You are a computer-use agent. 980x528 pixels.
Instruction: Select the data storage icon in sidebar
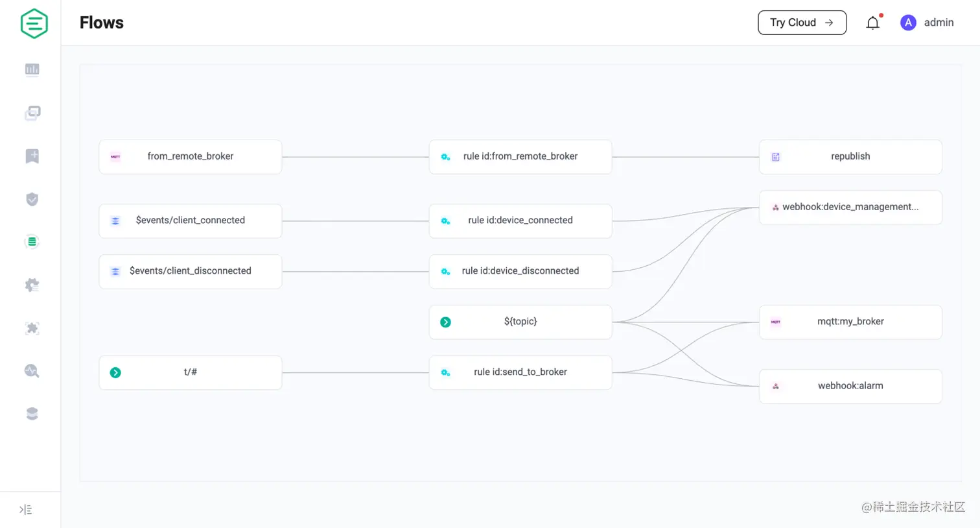[x=32, y=413]
